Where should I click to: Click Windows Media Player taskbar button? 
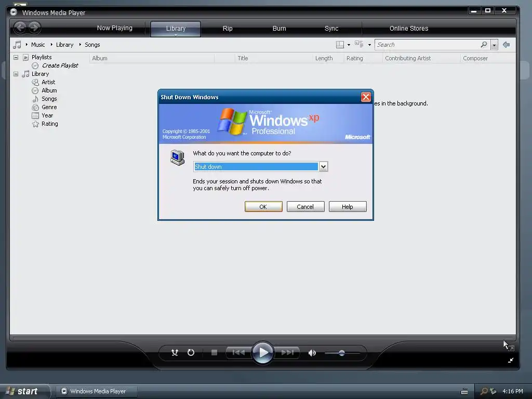coord(96,391)
